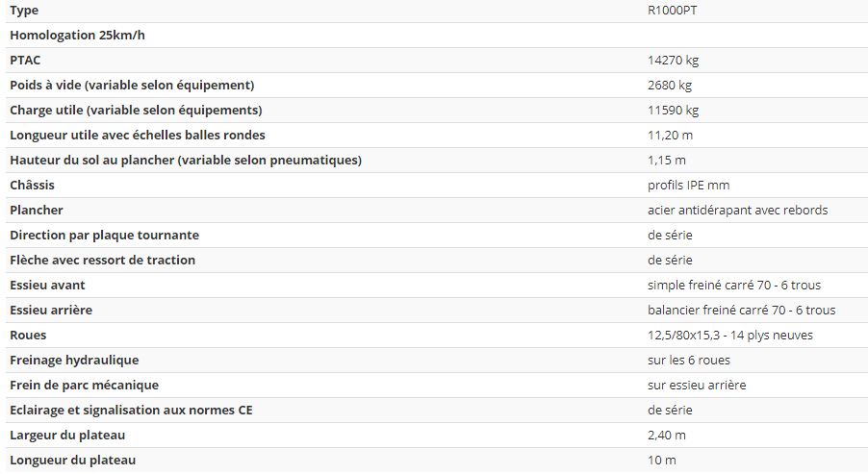Select the acier antidérapant avec rebords text
The width and height of the screenshot is (868, 474).
coord(737,210)
